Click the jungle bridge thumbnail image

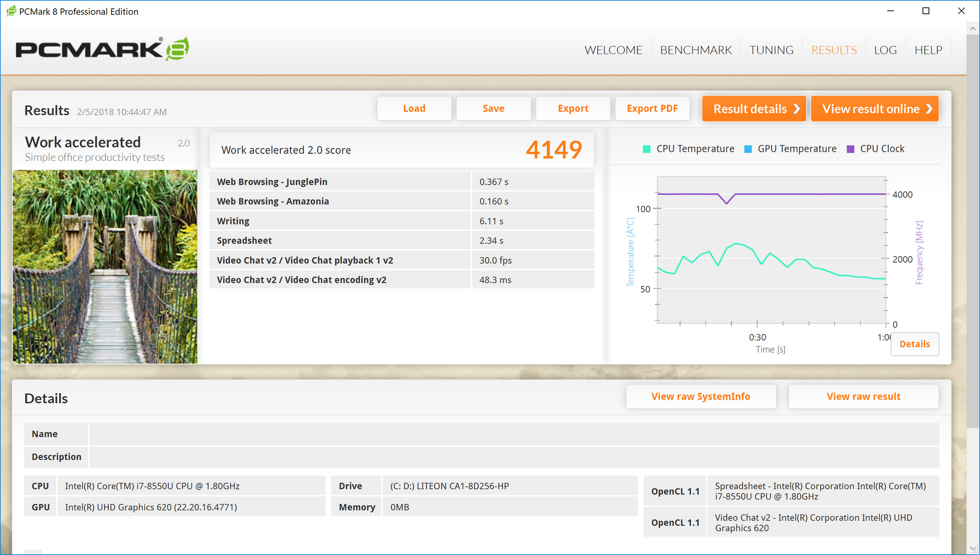105,267
